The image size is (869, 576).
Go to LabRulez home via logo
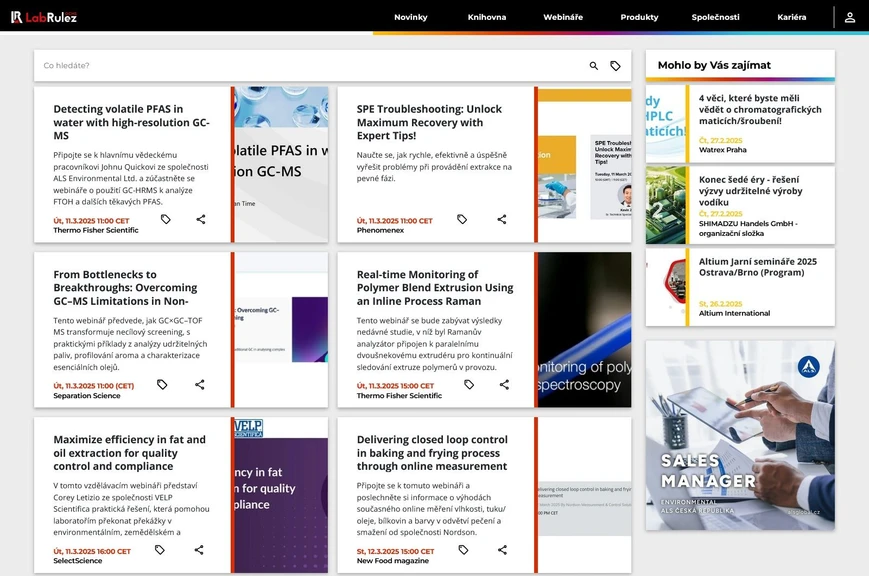[x=44, y=17]
